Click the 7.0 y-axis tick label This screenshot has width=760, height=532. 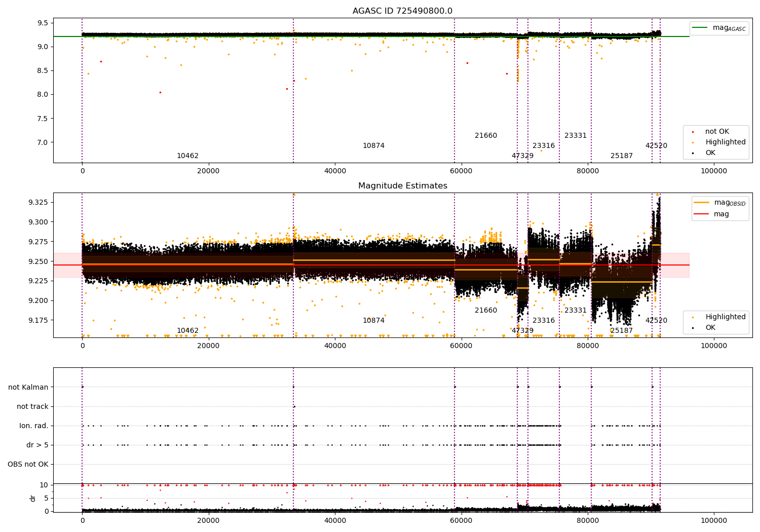click(x=43, y=142)
